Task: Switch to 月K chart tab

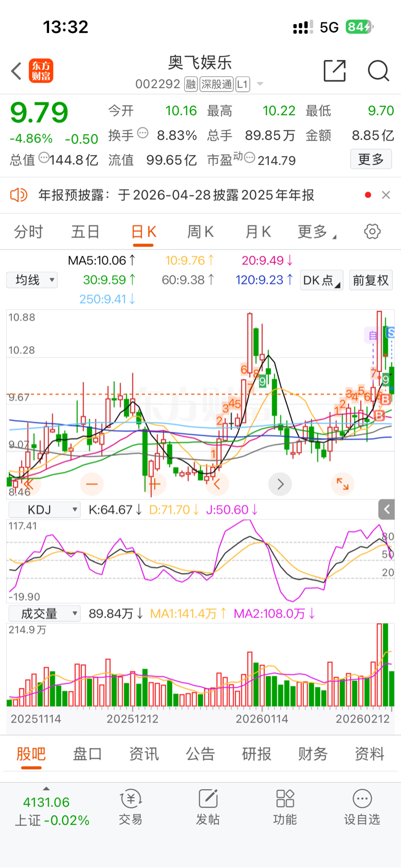Action: 258,232
